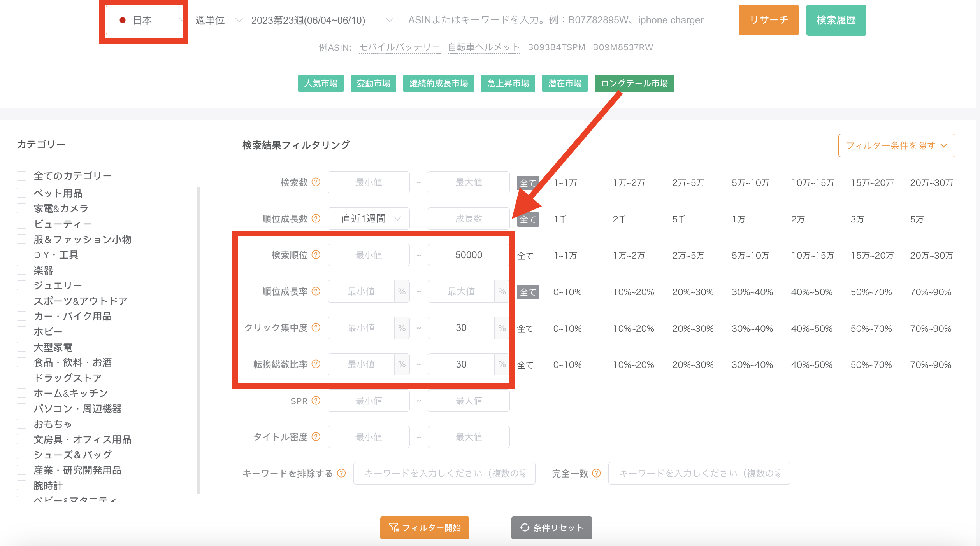Viewport: 980px width, 546px height.
Task: Click the category list scrollbar
Action: [198, 341]
